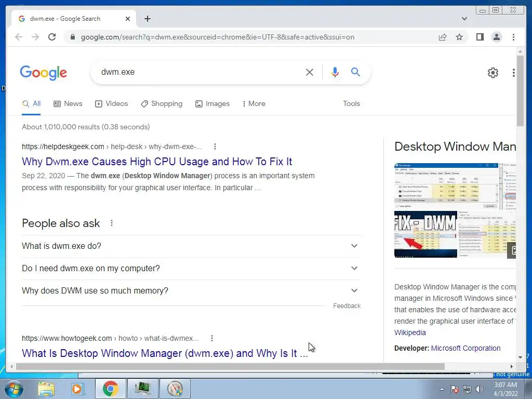Open the gauge utility with shield on taskbar
532x399 pixels.
tap(175, 389)
